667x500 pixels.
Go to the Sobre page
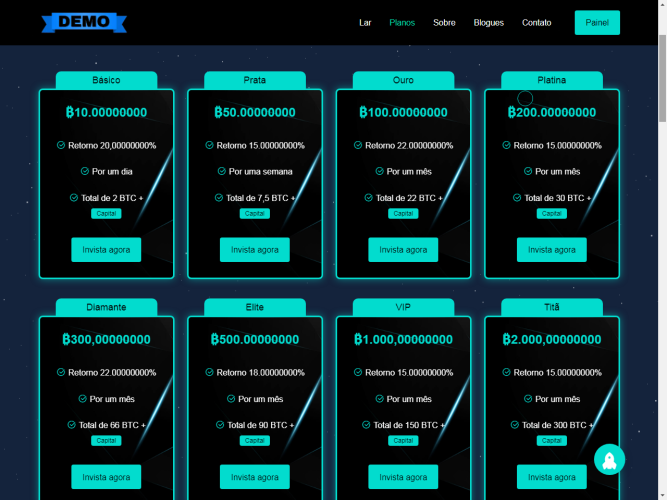[444, 23]
